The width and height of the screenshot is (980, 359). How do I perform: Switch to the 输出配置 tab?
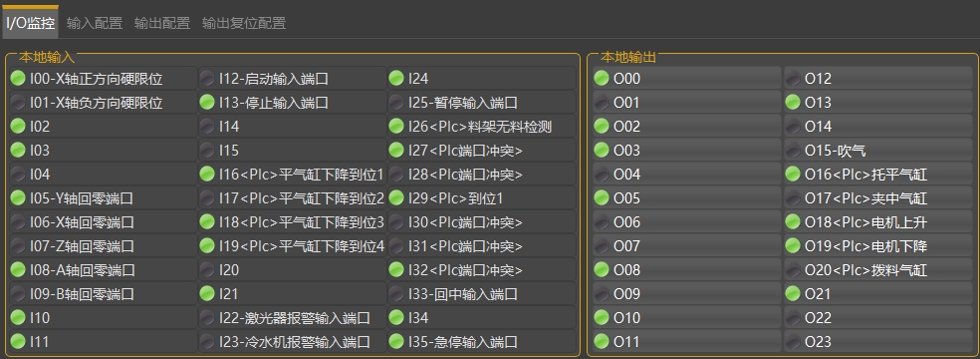(162, 23)
